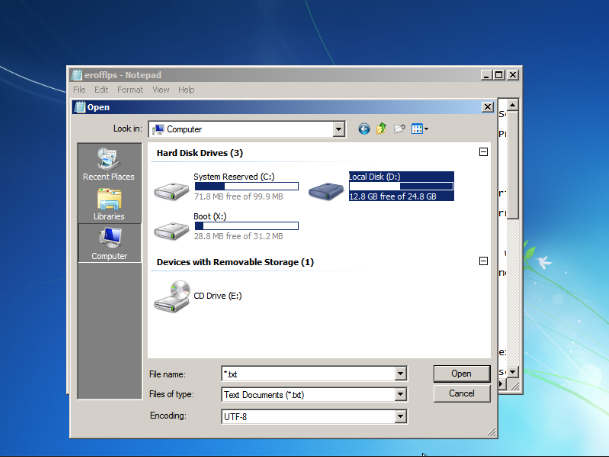Open the File name dropdown arrow

(x=400, y=374)
